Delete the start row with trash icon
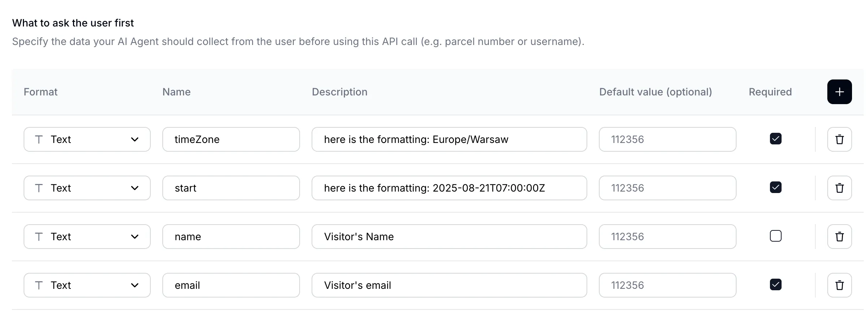The width and height of the screenshot is (868, 328). click(839, 188)
